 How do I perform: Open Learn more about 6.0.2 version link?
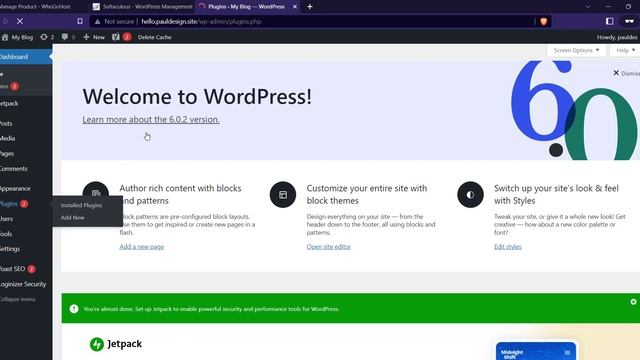(151, 120)
